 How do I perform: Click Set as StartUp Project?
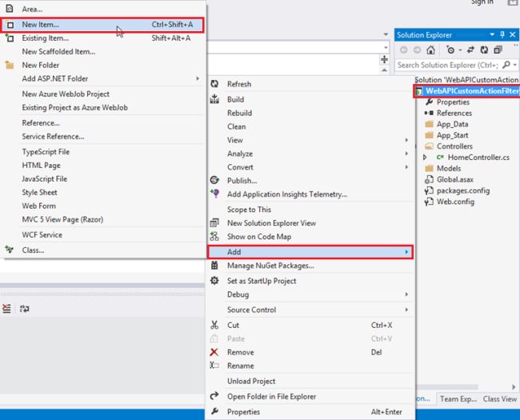coord(310,281)
